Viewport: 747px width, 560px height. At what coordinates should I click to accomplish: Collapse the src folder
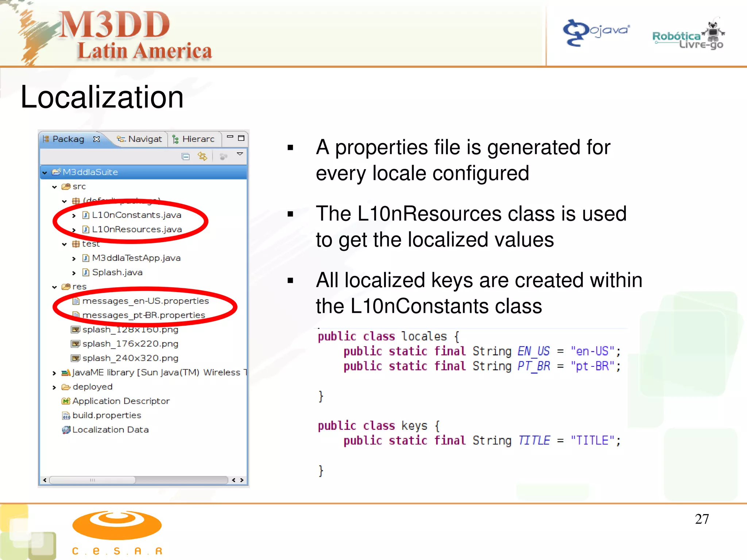[x=55, y=187]
